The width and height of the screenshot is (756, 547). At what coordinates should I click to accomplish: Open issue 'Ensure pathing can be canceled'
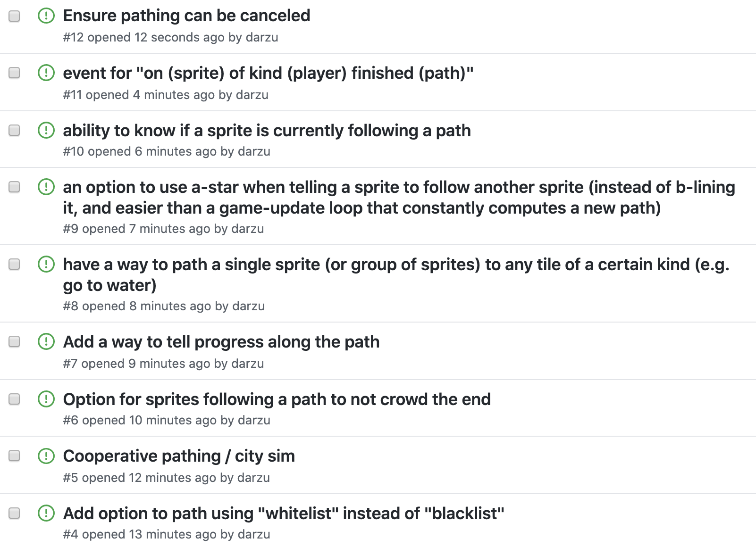(186, 16)
